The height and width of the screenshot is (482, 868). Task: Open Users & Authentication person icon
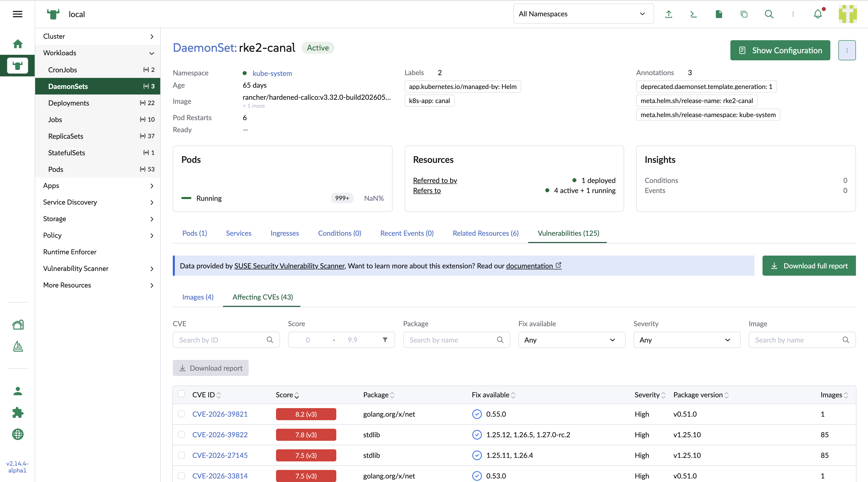[18, 391]
